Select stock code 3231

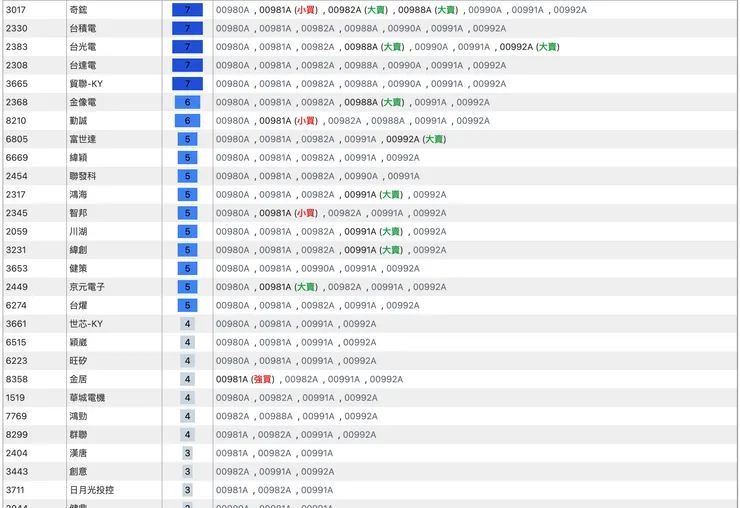pos(16,250)
